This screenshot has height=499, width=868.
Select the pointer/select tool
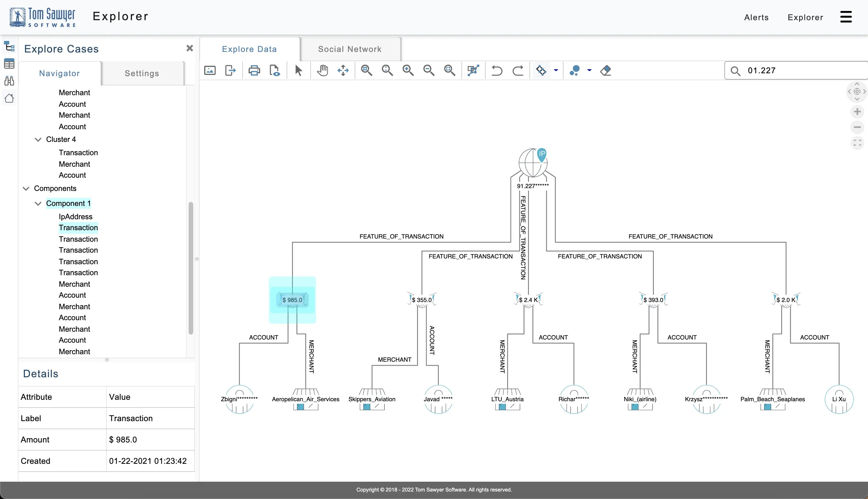coord(299,70)
